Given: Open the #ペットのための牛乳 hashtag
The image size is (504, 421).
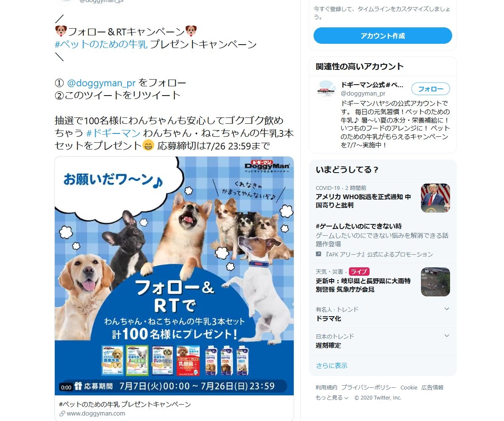Looking at the screenshot, I should click(101, 44).
